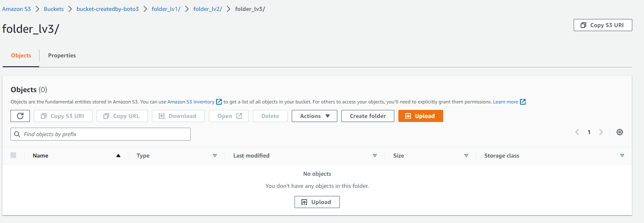Navigate to folder_lv1/ breadcrumb

[166, 9]
